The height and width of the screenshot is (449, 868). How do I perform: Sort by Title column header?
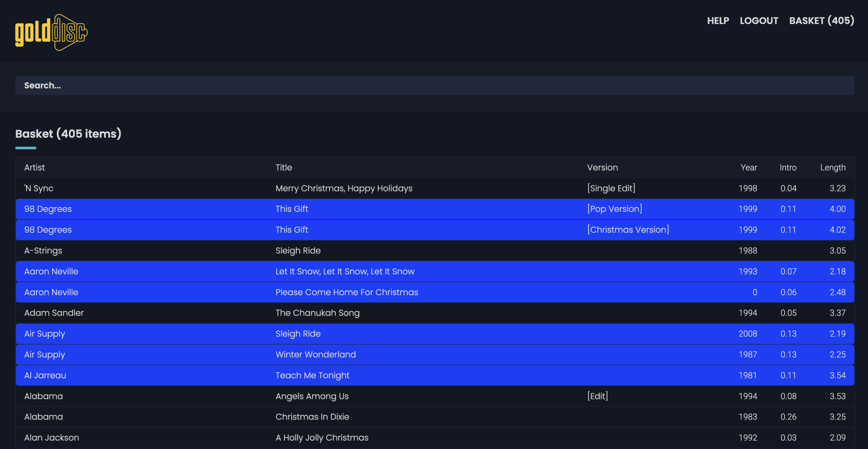283,167
